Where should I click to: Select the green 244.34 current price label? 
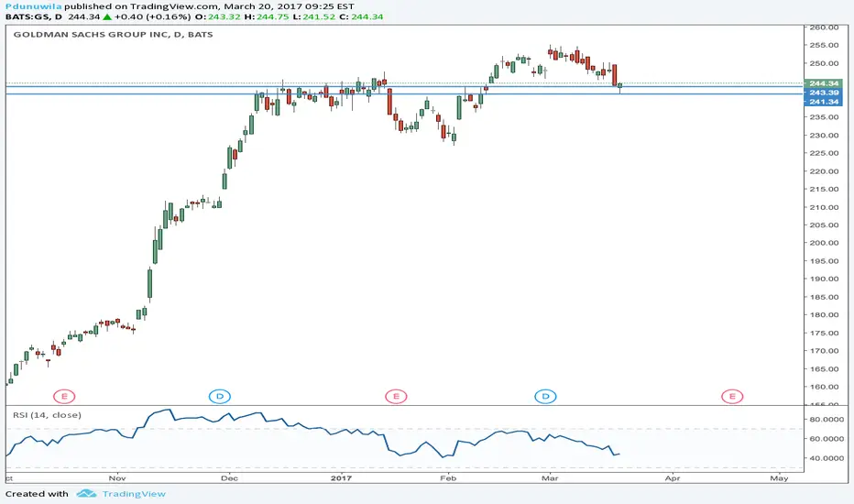pos(824,83)
